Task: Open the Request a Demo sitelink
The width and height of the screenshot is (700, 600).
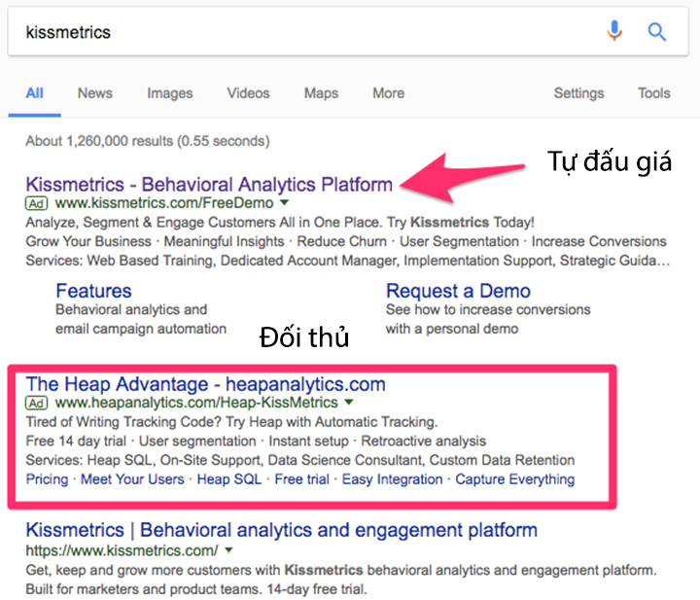Action: tap(459, 291)
